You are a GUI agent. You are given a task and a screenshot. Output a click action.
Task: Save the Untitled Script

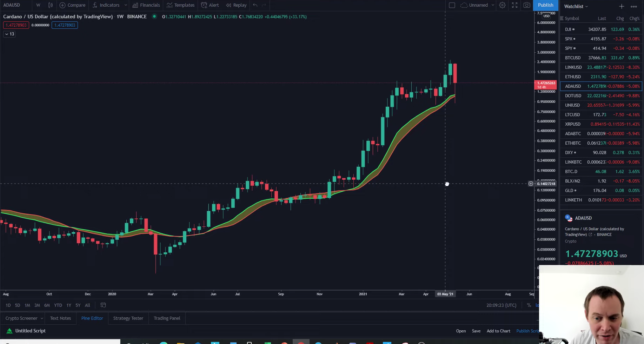(476, 331)
